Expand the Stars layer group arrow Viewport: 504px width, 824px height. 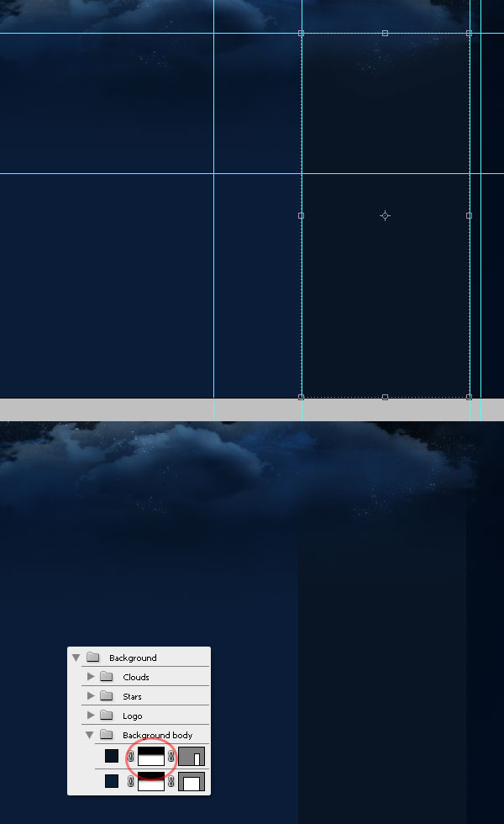pos(91,696)
